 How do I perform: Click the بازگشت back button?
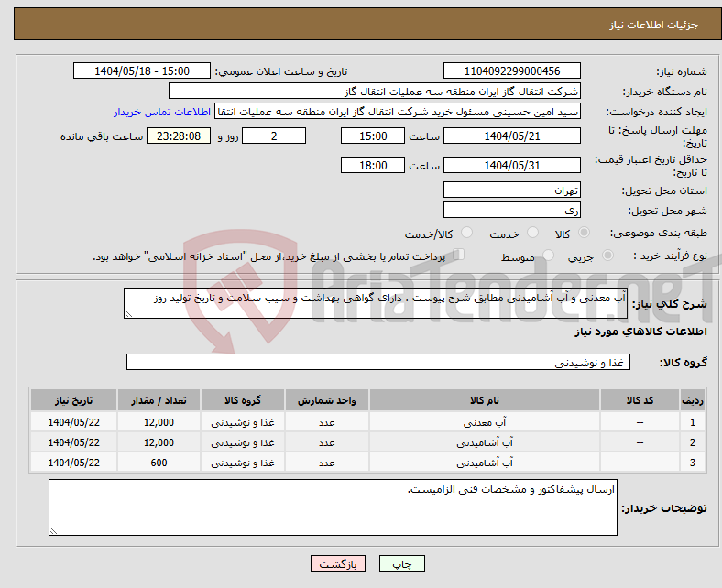pyautogui.click(x=338, y=563)
